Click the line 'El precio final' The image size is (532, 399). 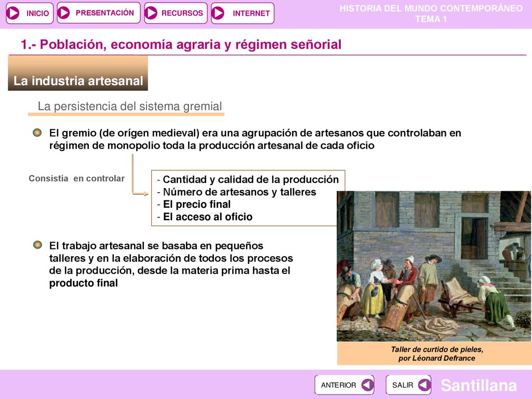point(197,204)
